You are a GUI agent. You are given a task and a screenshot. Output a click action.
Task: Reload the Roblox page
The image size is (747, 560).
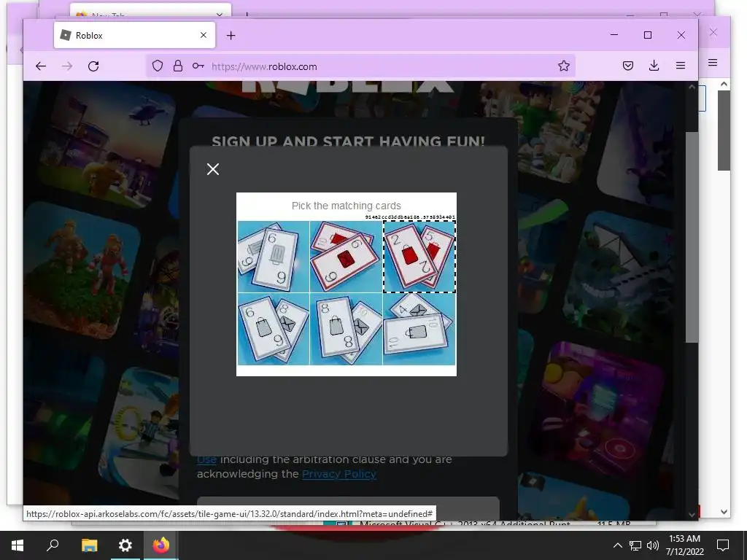[93, 66]
